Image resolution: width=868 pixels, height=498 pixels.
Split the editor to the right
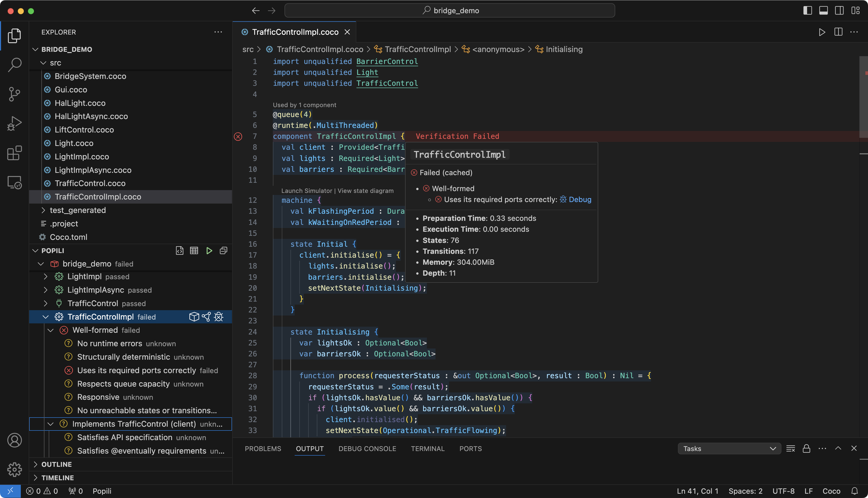click(x=838, y=32)
